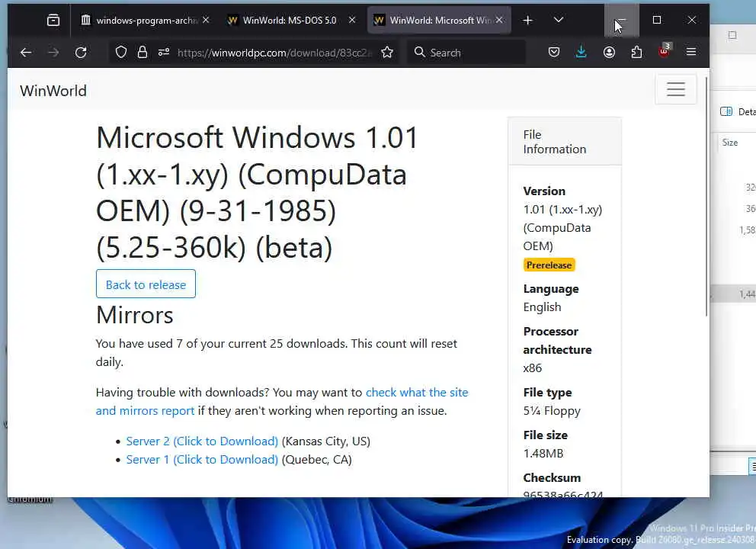Click the 5¼ Floppy file type value

click(552, 410)
